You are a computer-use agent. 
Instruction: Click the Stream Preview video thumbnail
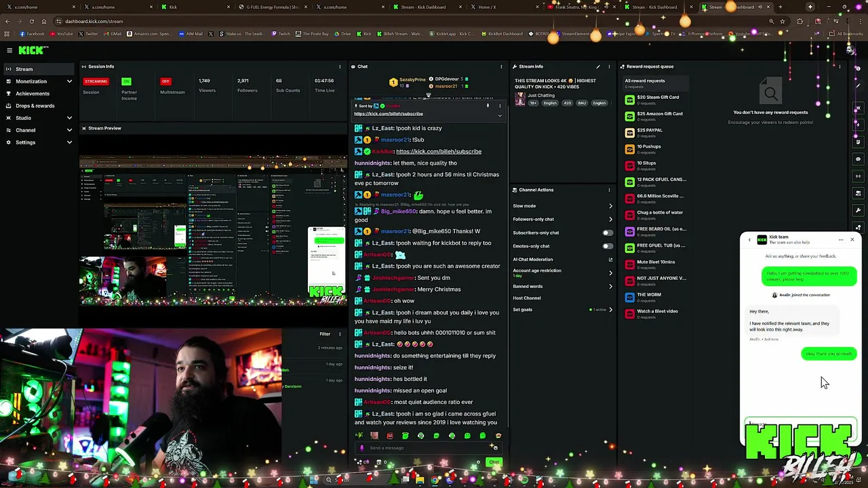click(x=213, y=230)
